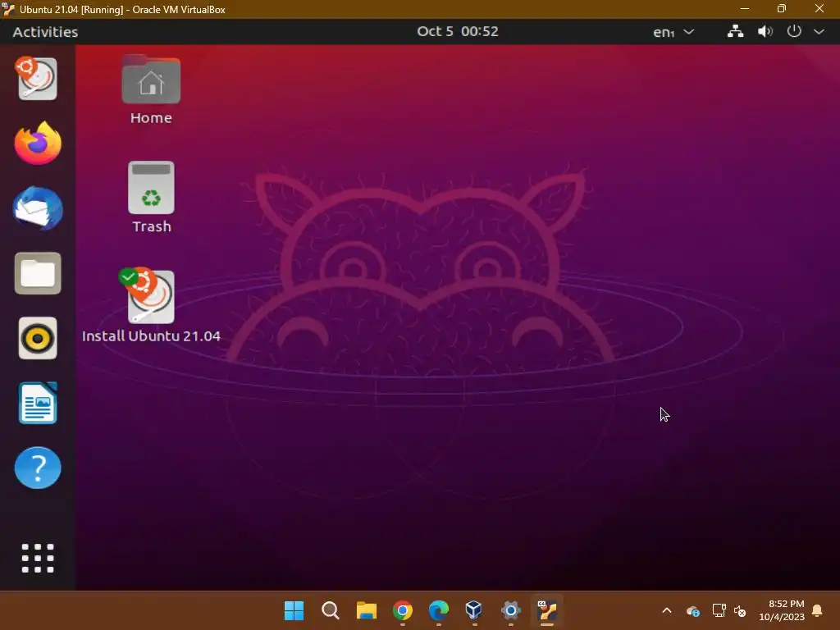The height and width of the screenshot is (630, 840).
Task: Launch Rhythmbox music player from dock
Action: [x=38, y=338]
